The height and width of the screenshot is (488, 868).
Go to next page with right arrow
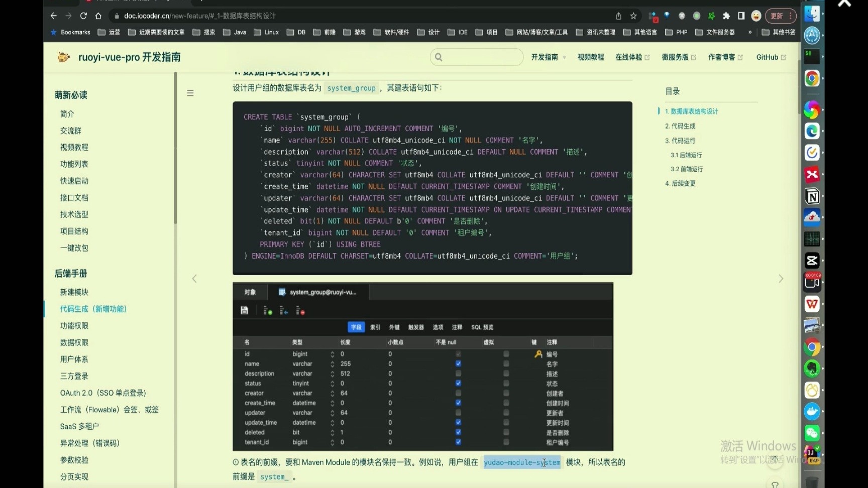[781, 279]
